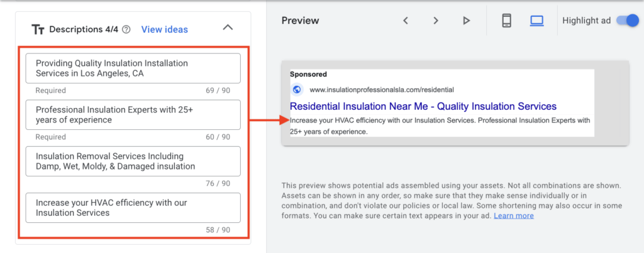The image size is (644, 253).
Task: Show next ad preview with right arrow
Action: click(x=436, y=21)
